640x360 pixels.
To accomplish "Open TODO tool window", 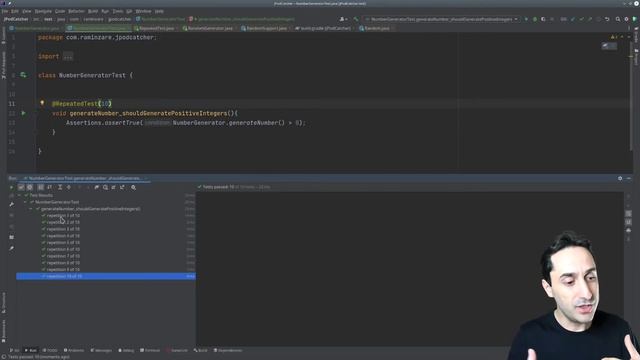I will point(50,350).
